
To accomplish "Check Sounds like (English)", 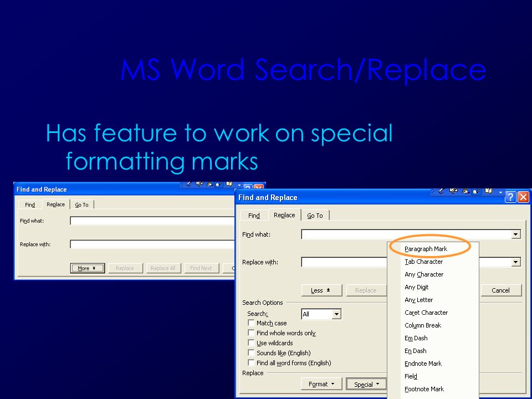I will 251,352.
